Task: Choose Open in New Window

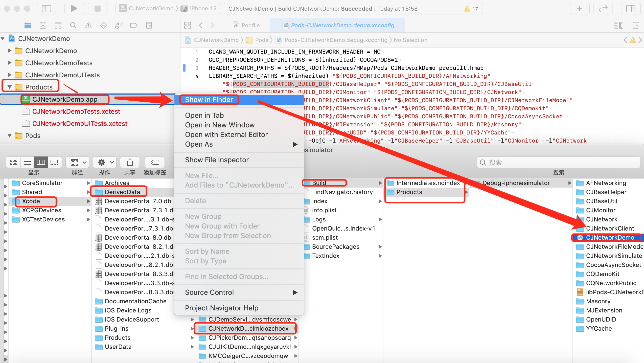Action: [239, 125]
